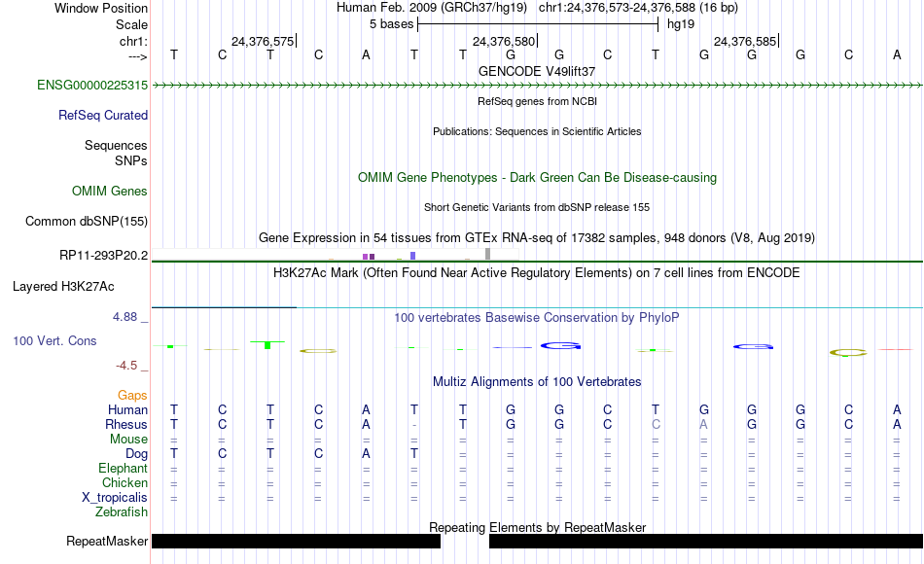This screenshot has width=924, height=564.
Task: Select the X_tropicalis alignment row label
Action: pyautogui.click(x=115, y=498)
